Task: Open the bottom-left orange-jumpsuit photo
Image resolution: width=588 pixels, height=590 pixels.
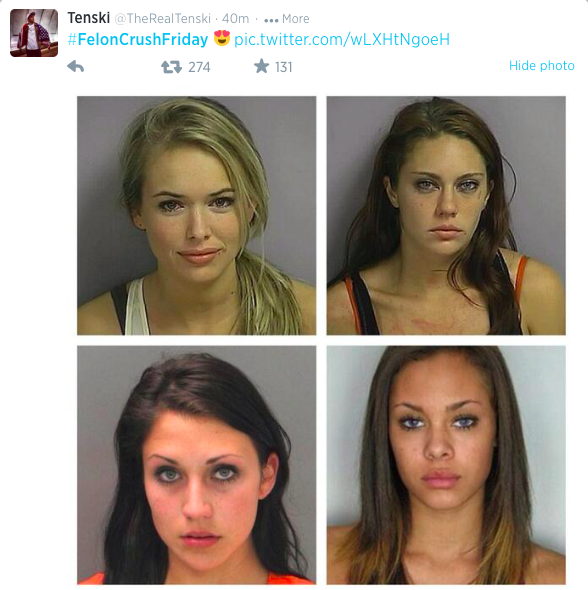Action: [x=197, y=465]
